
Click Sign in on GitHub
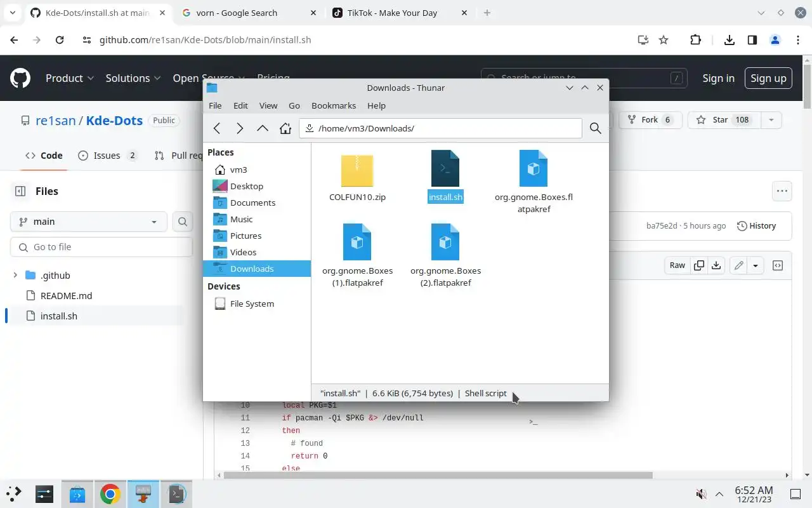718,78
